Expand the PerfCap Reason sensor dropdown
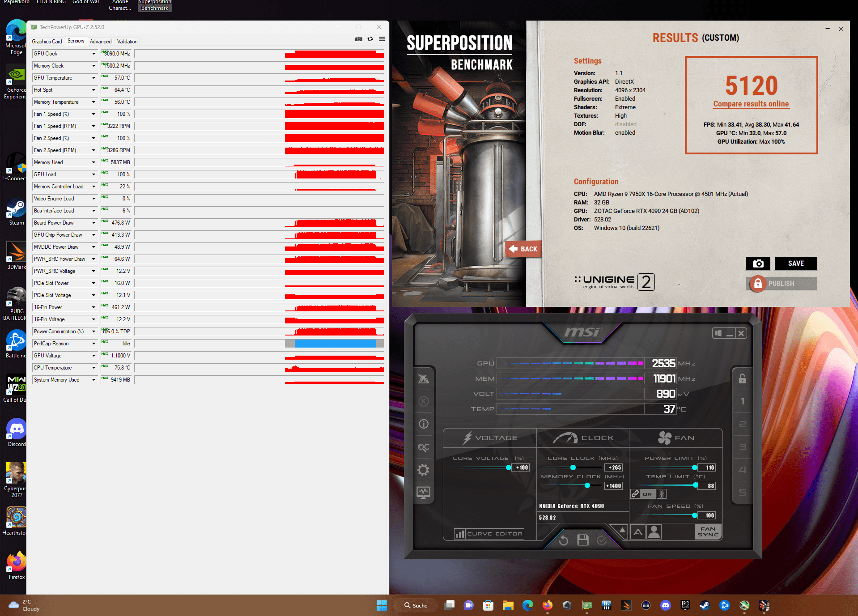 93,344
